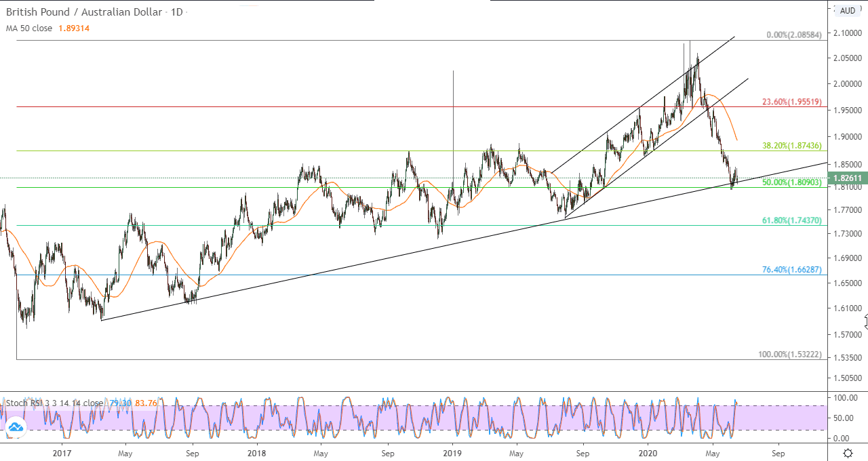868x461 pixels.
Task: Click the 2018 time axis label
Action: (257, 452)
